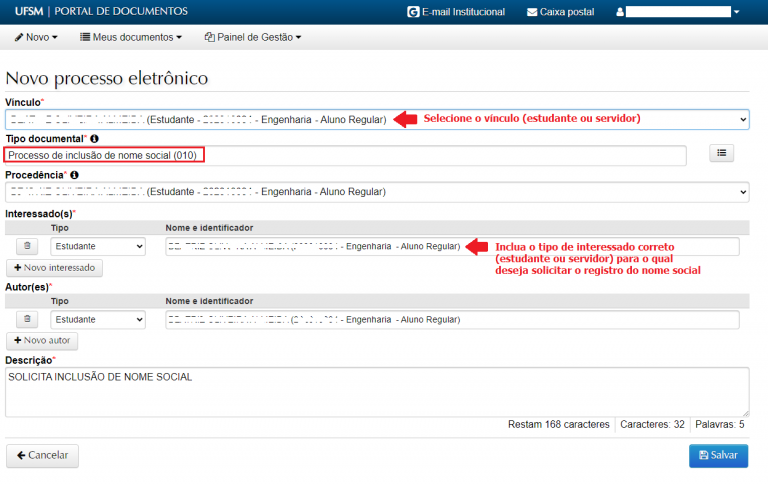The image size is (768, 485).
Task: Click the Procedência info icon
Action: (75, 175)
